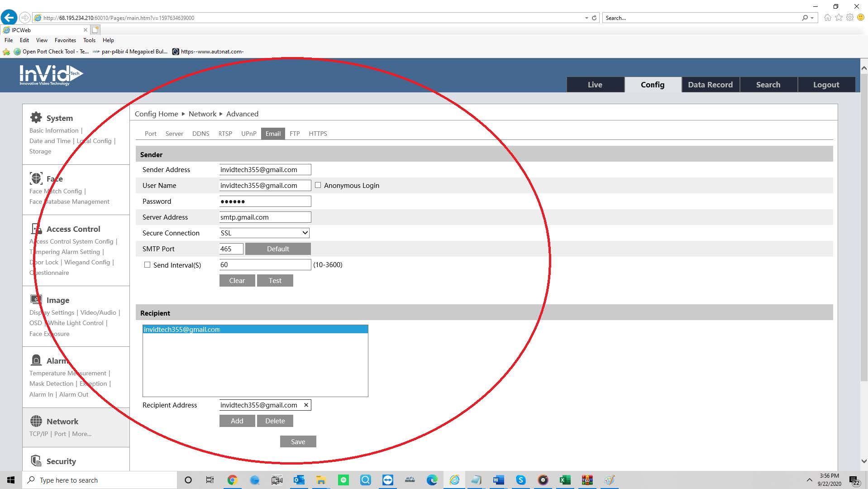
Task: Open the Live view tab
Action: (595, 85)
